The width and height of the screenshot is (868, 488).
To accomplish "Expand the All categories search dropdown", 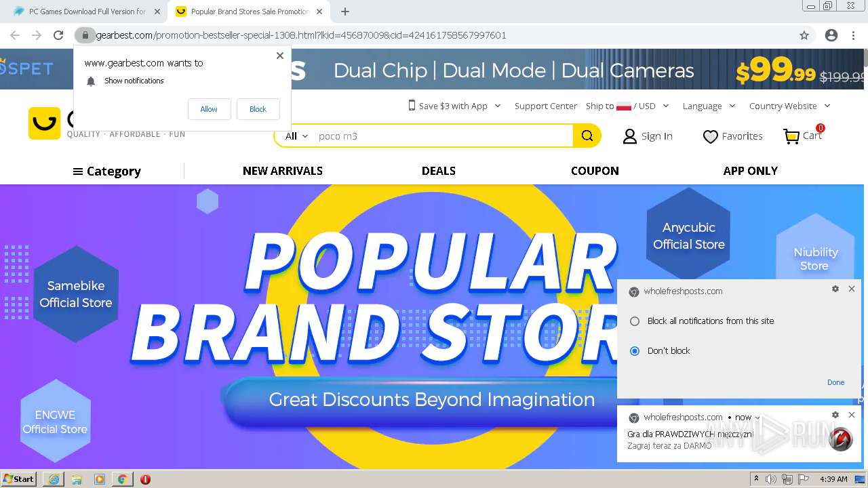I will tap(296, 136).
